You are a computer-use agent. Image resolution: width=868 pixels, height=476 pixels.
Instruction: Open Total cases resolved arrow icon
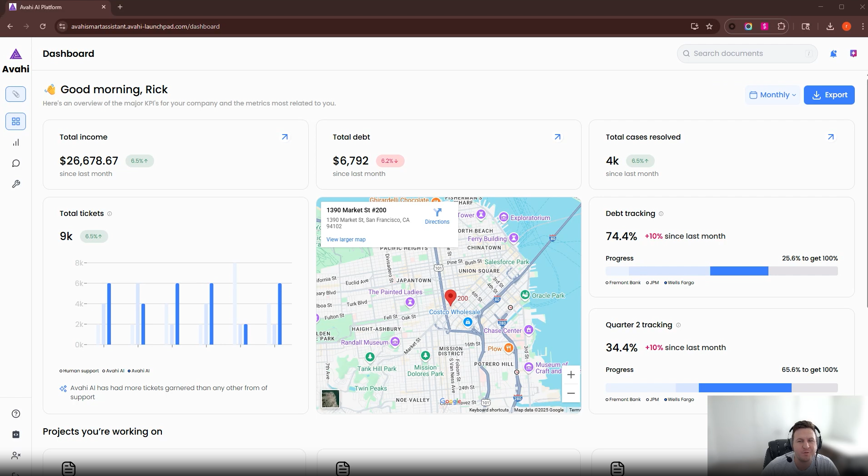[x=830, y=137]
